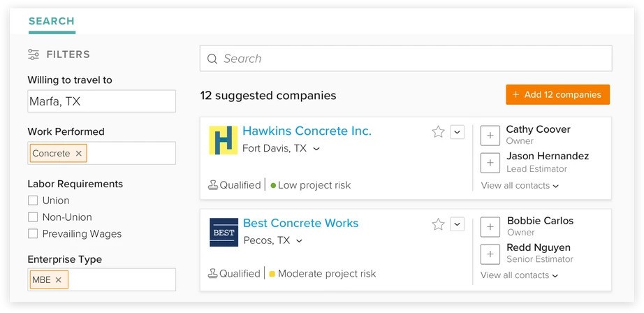Click the company Search input field
This screenshot has width=644, height=313.
click(x=405, y=59)
